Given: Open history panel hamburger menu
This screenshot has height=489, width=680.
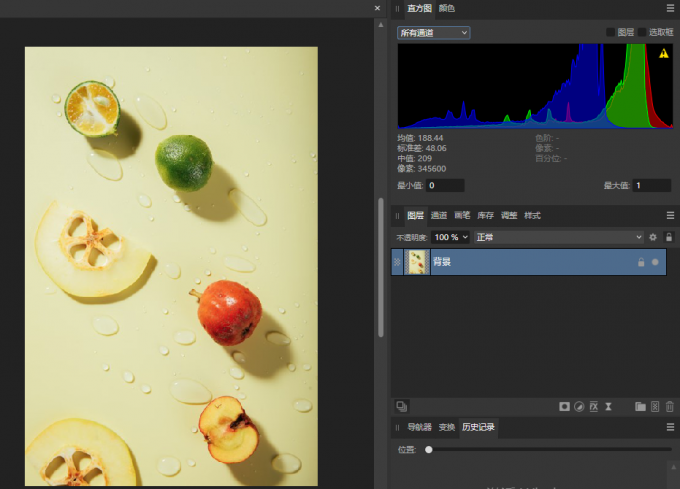Looking at the screenshot, I should 670,427.
